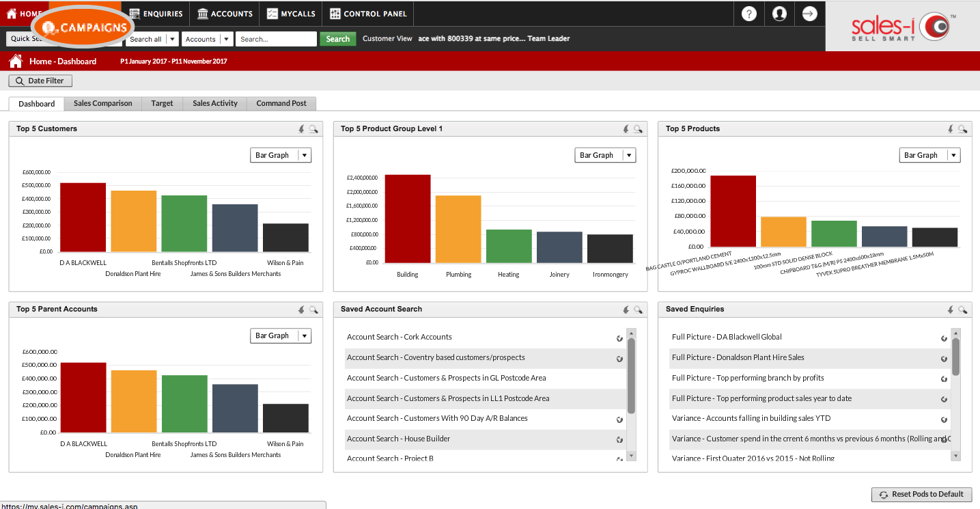This screenshot has width=980, height=509.
Task: Open the Help question mark icon
Action: pos(749,14)
